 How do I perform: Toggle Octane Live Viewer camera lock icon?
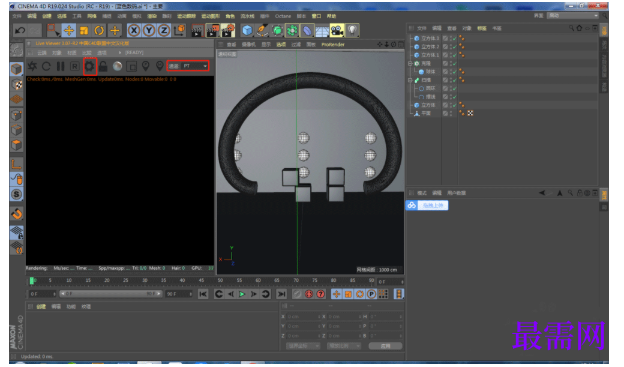pos(103,66)
